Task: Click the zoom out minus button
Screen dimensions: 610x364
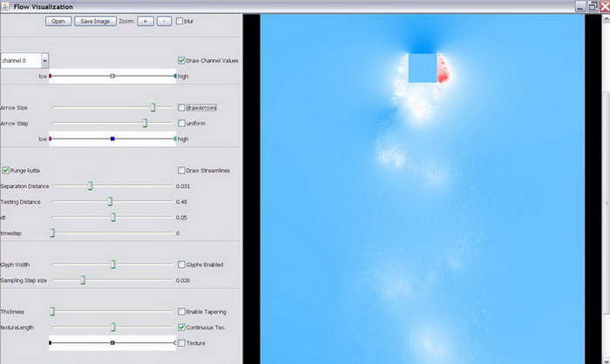Action: click(164, 21)
